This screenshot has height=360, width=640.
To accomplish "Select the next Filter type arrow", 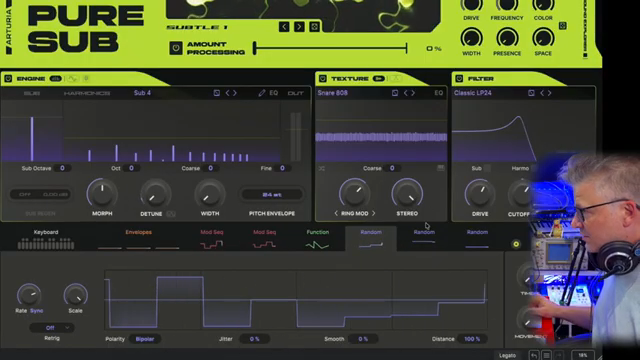I will [549, 93].
